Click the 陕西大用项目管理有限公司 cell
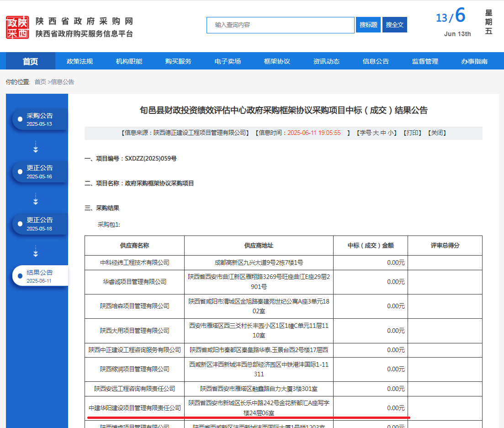The width and height of the screenshot is (504, 428). tap(135, 331)
